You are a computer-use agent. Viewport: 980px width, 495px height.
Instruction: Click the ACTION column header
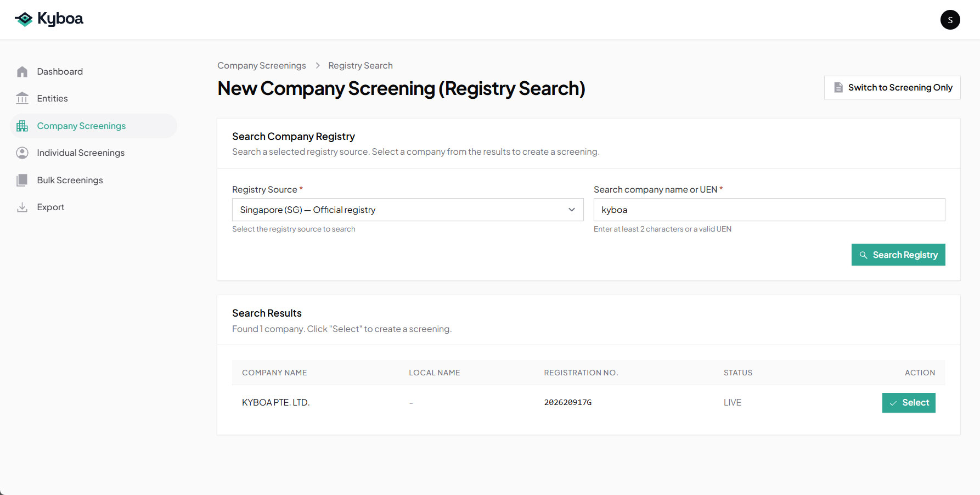click(920, 373)
